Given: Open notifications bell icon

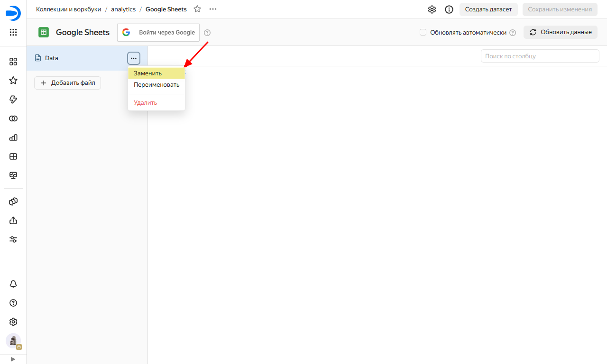Looking at the screenshot, I should coord(13,284).
